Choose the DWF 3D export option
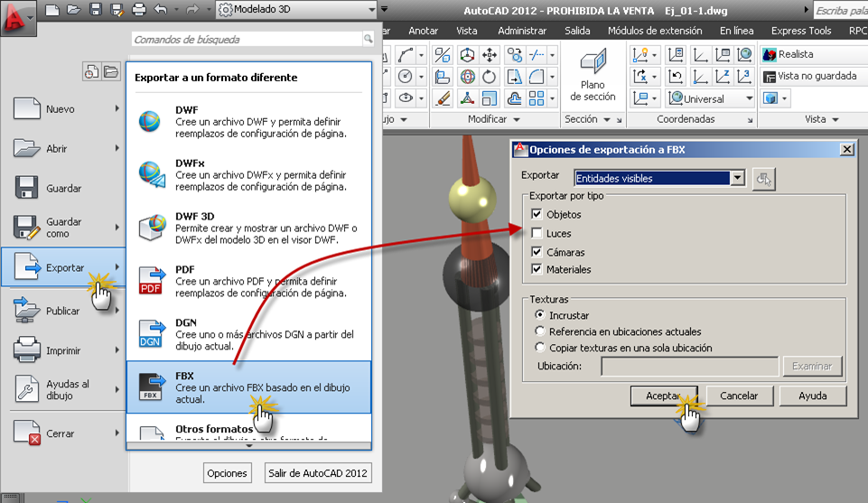 pyautogui.click(x=249, y=228)
